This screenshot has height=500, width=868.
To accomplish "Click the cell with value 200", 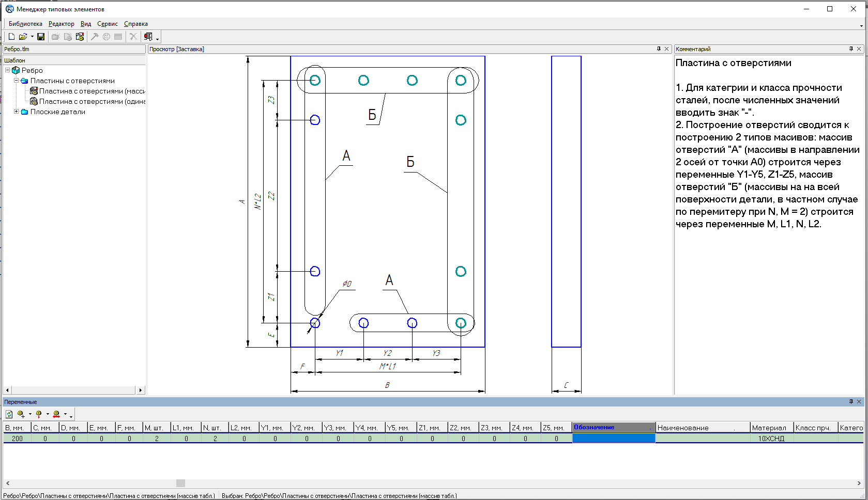I will coord(17,439).
